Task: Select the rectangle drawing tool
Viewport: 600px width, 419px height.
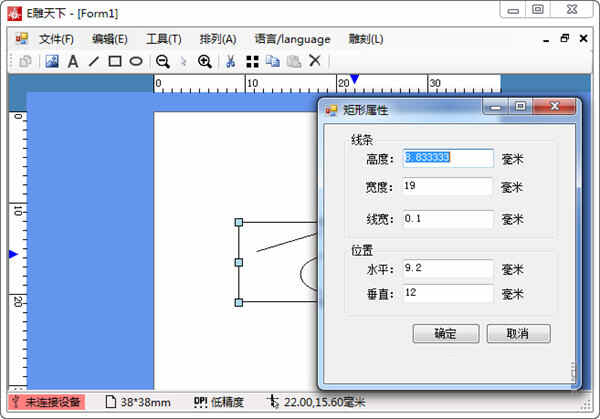Action: point(115,61)
